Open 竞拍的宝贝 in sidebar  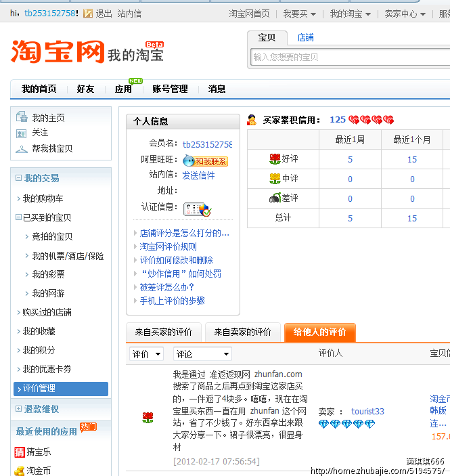tap(52, 236)
